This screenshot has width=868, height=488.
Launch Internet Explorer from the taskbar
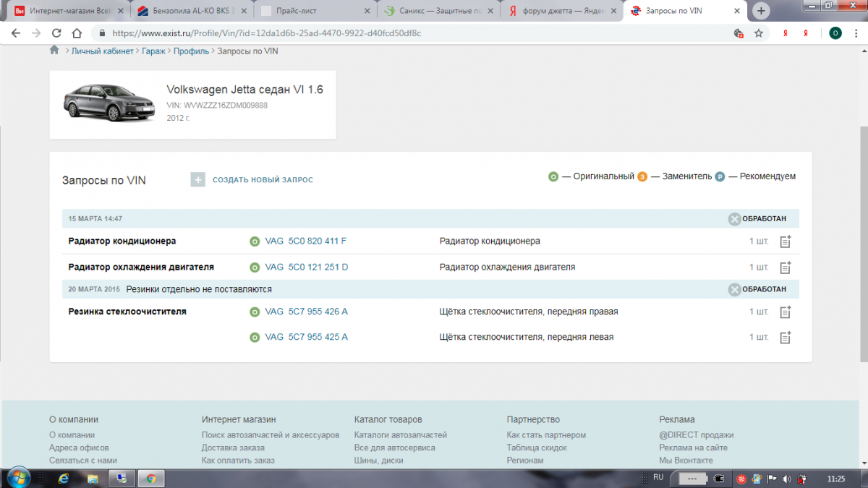click(x=64, y=478)
